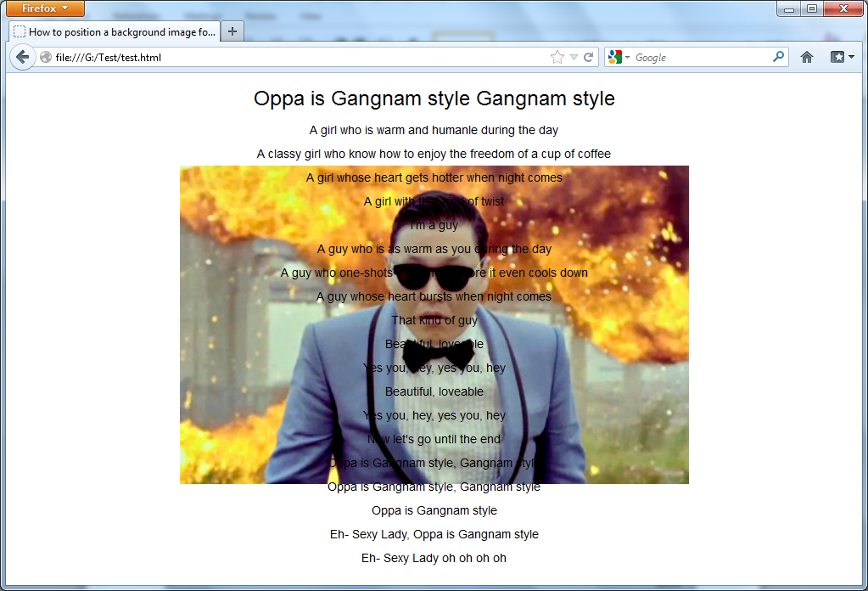
Task: Close the Firefox window
Action: click(x=843, y=8)
